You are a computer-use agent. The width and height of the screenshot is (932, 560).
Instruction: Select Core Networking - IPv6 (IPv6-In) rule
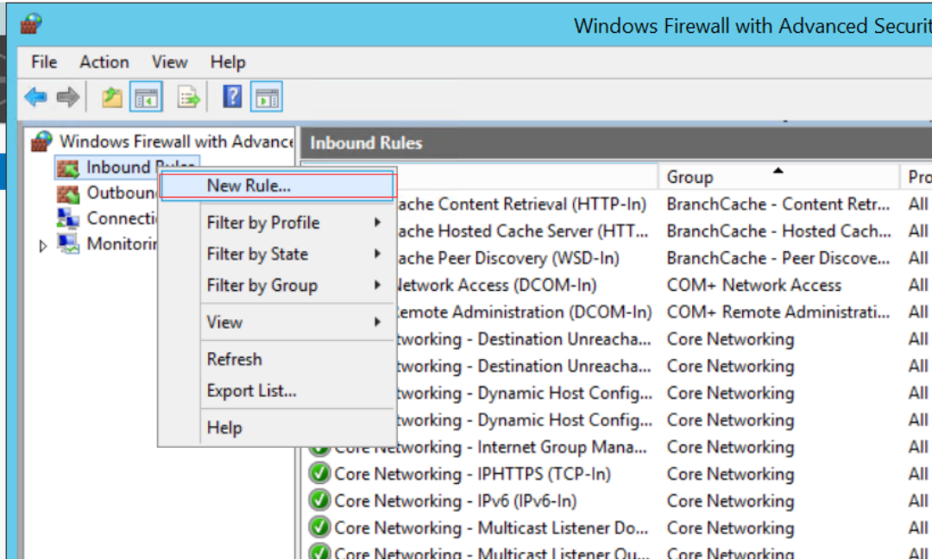click(x=456, y=500)
